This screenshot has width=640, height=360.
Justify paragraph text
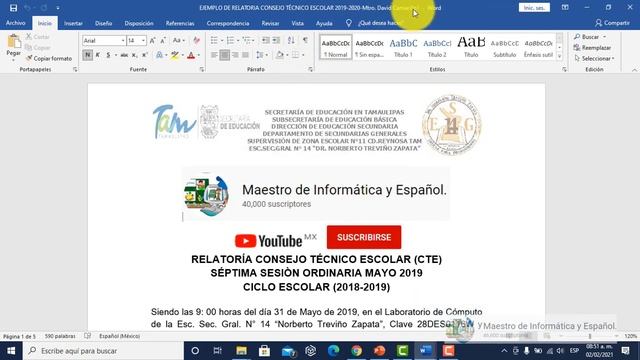click(x=245, y=55)
